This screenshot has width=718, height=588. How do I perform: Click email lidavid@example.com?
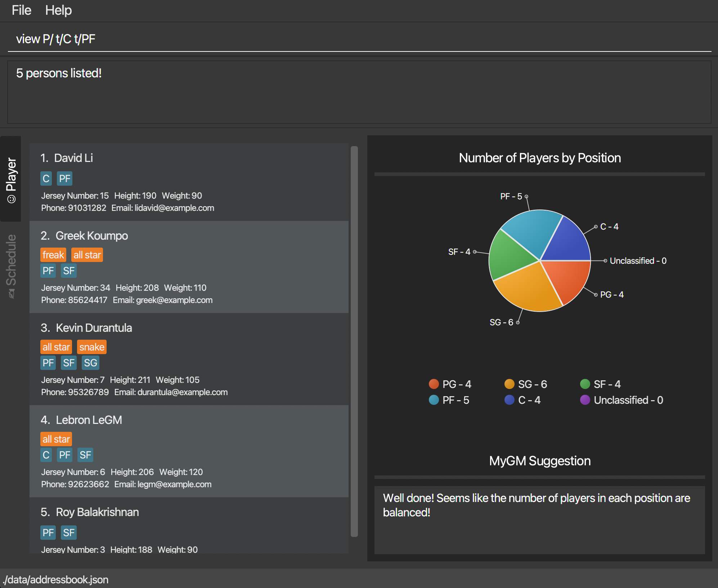pos(174,208)
